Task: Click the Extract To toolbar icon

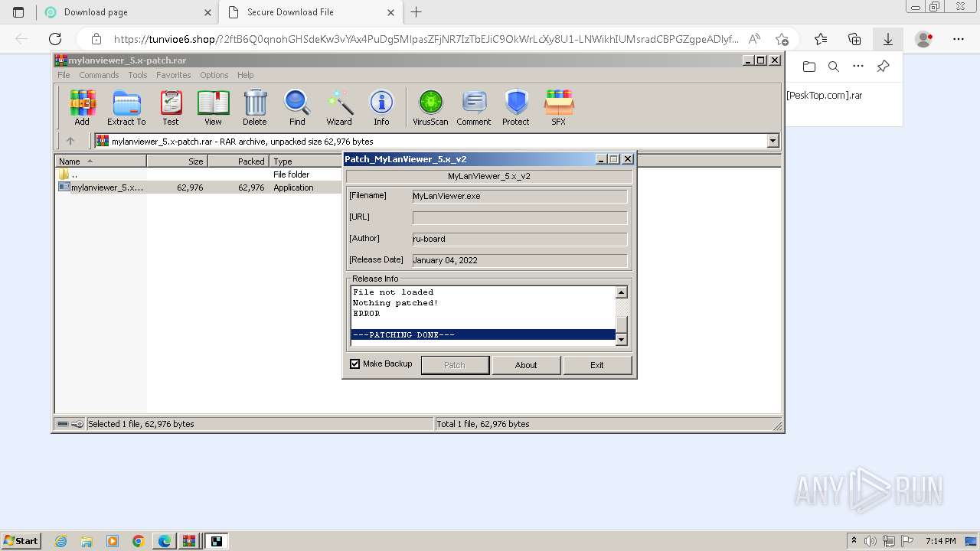Action: (126, 107)
